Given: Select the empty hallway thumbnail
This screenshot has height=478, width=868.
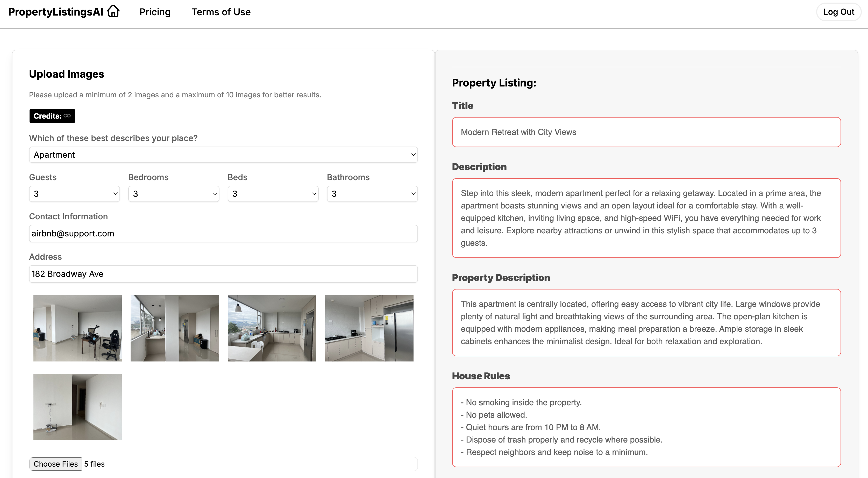Looking at the screenshot, I should point(77,407).
